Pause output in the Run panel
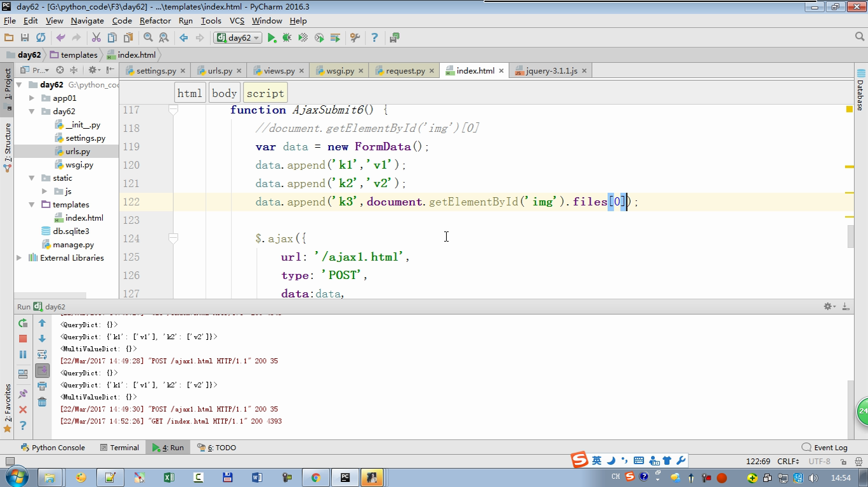Image resolution: width=868 pixels, height=487 pixels. tap(23, 354)
